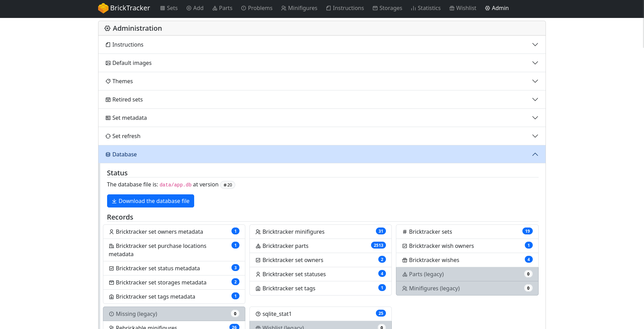
Task: Click the hash icon beside Bricktracker sets
Action: 405,232
